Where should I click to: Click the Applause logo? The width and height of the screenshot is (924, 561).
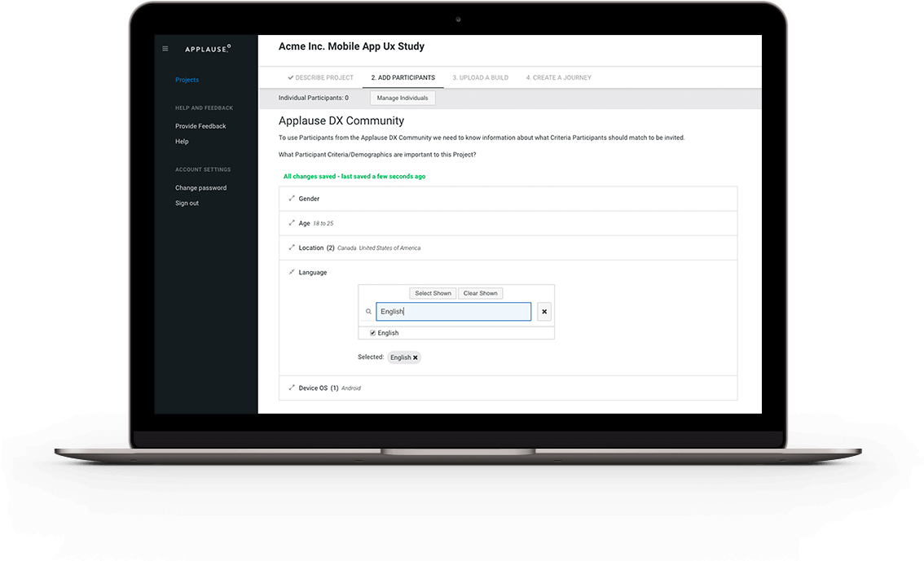(207, 49)
